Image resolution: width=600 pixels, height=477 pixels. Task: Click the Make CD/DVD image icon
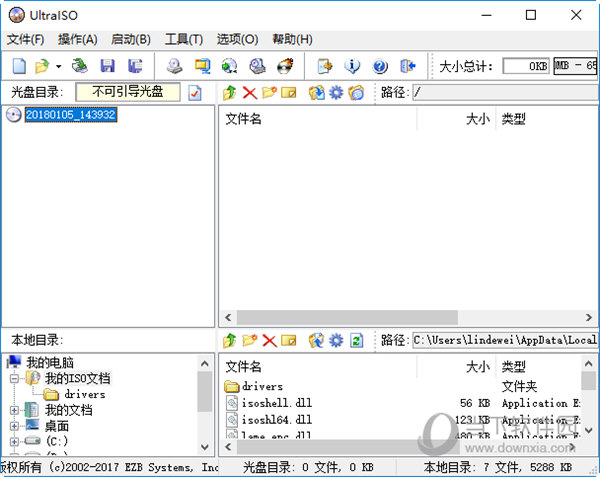(x=174, y=66)
